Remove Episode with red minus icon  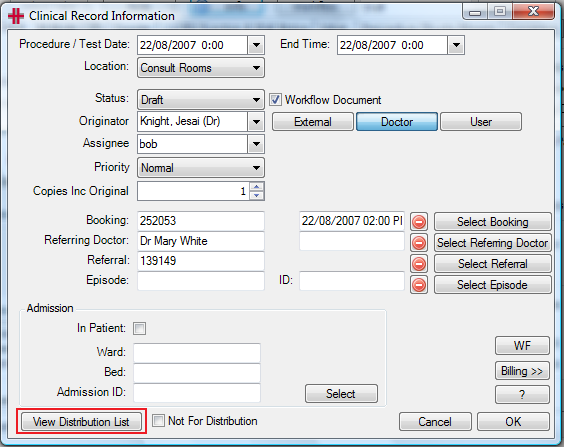[x=419, y=285]
